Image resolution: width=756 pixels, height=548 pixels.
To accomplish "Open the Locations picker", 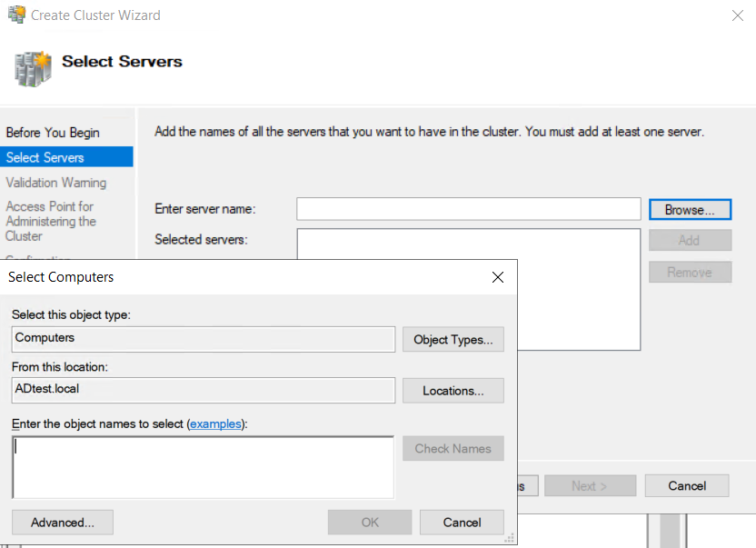I will 453,391.
